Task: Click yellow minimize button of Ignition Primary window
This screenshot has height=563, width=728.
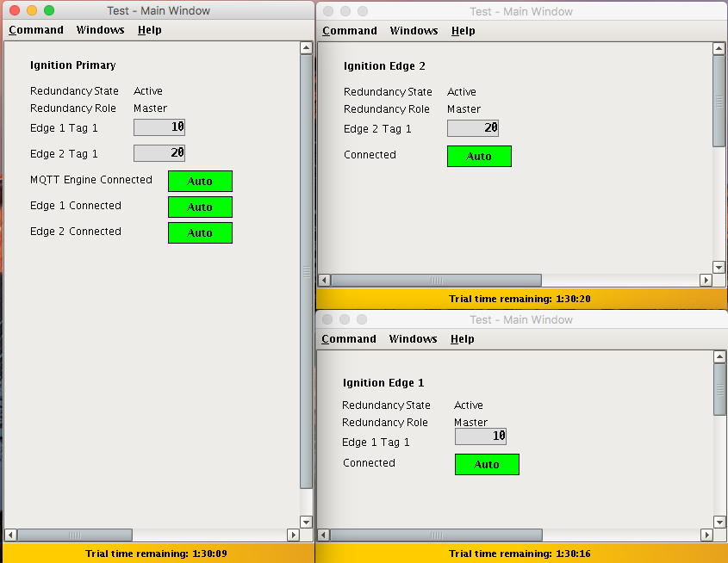Action: (x=32, y=10)
